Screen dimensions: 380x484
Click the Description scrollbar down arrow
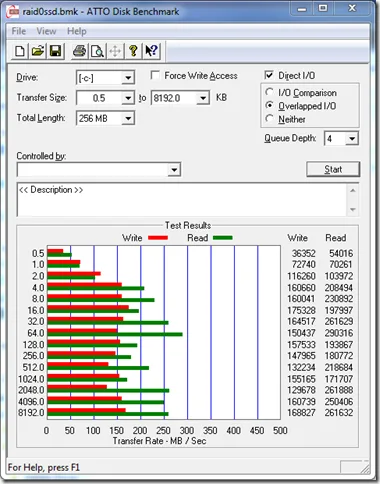point(353,209)
